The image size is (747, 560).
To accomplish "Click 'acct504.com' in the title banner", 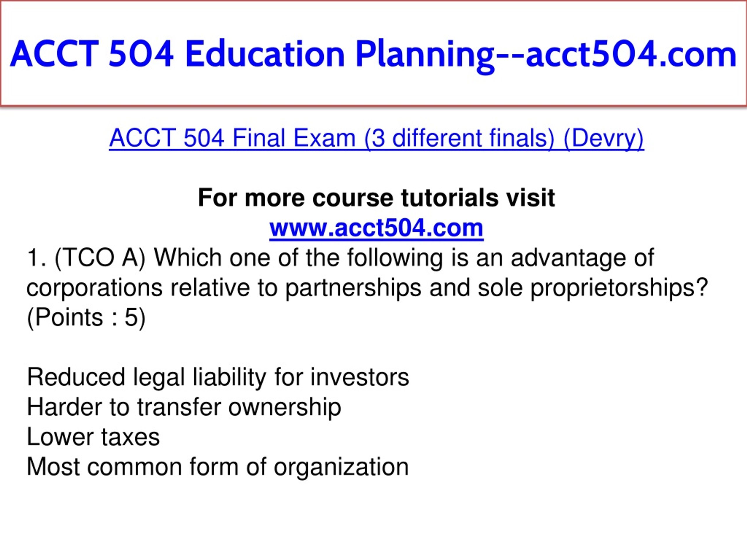I will coord(631,54).
